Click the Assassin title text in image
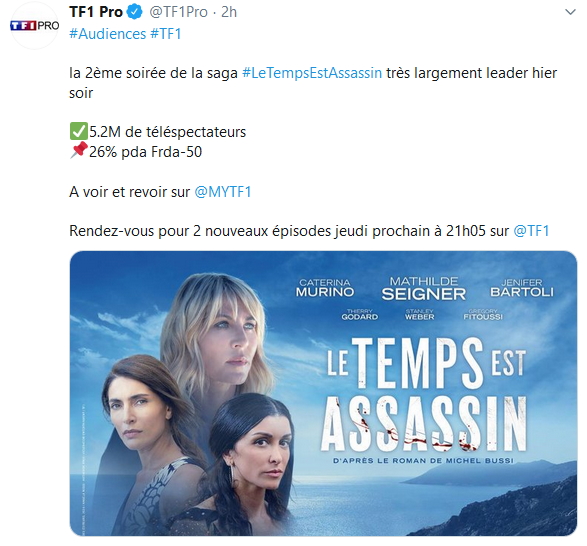The height and width of the screenshot is (546, 587). [423, 424]
